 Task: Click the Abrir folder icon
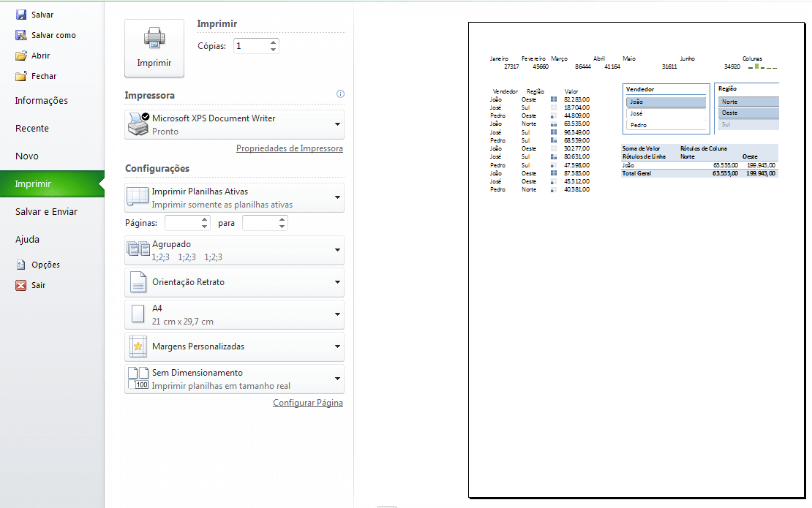tap(20, 56)
